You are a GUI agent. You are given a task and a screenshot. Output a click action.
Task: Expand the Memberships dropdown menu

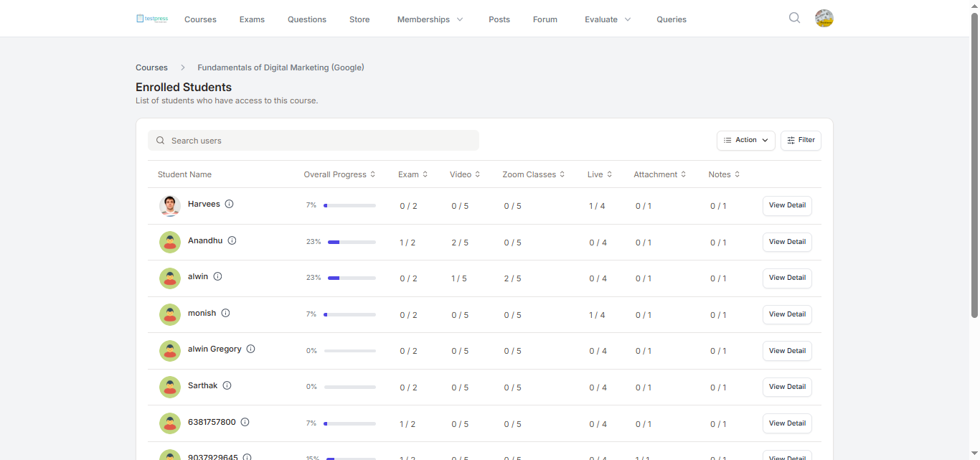point(430,19)
